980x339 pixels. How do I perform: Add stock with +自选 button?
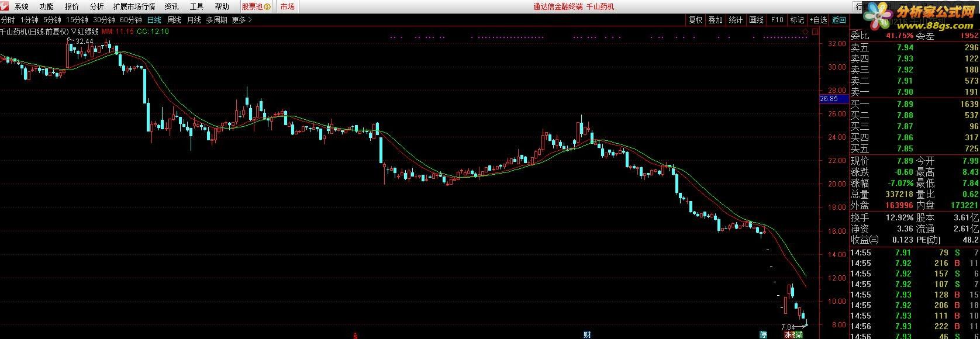(819, 20)
